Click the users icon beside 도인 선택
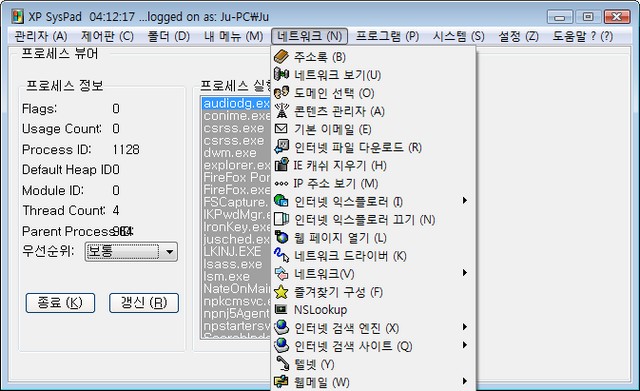 pos(281,93)
